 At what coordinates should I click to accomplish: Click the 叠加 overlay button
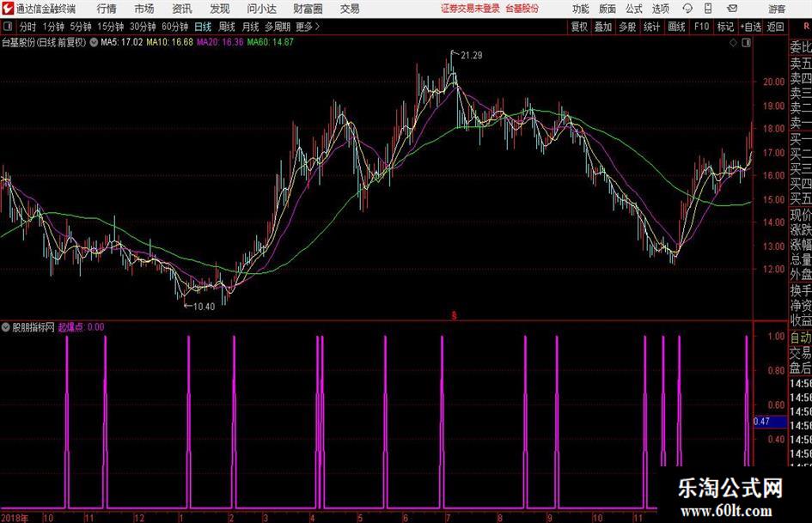click(x=603, y=27)
